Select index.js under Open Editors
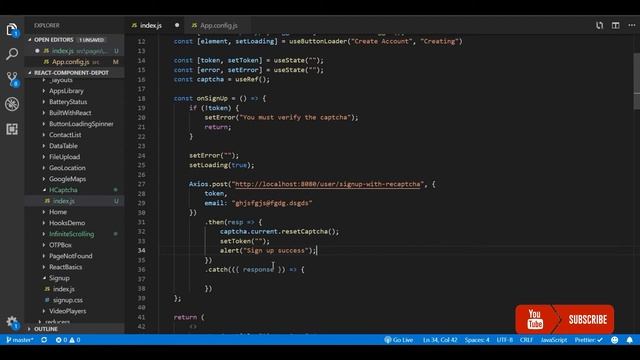 pyautogui.click(x=74, y=51)
